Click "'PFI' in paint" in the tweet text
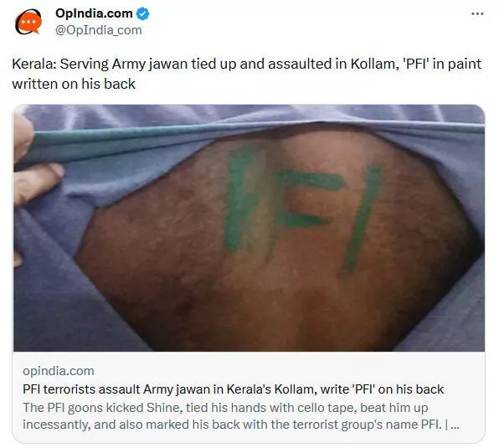The height and width of the screenshot is (448, 499). 442,64
